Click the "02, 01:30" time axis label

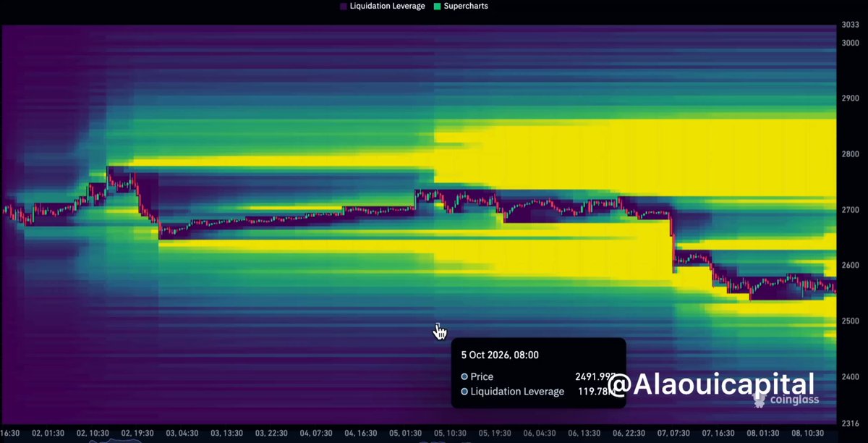click(47, 434)
